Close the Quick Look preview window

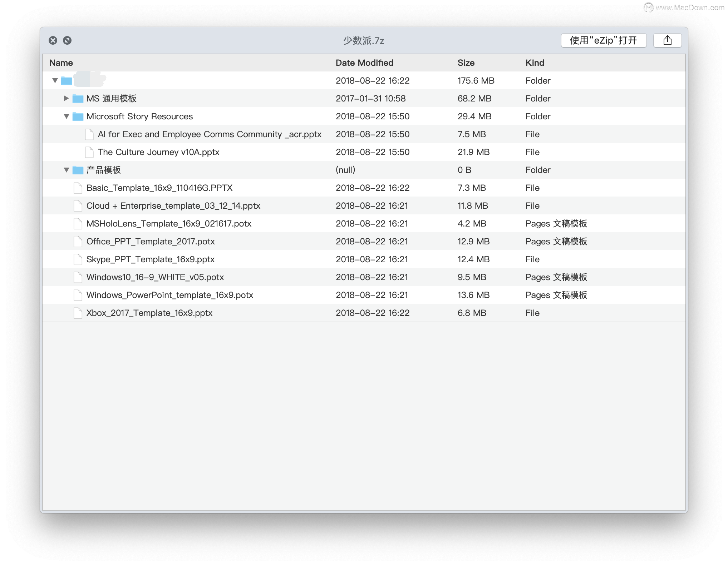click(x=53, y=40)
